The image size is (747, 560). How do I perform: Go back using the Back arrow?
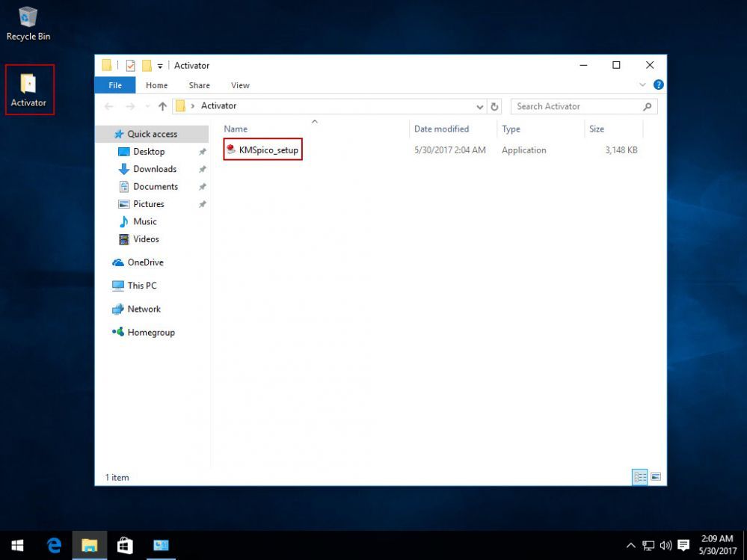(109, 106)
